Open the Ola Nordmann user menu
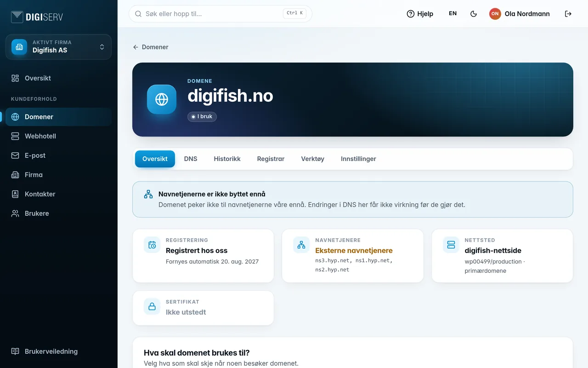588x368 pixels. click(x=520, y=14)
